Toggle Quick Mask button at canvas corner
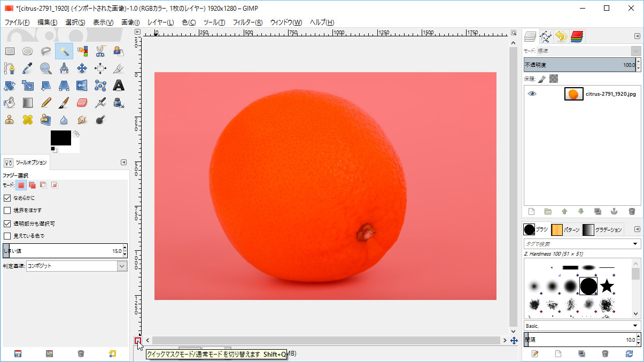 coord(138,340)
